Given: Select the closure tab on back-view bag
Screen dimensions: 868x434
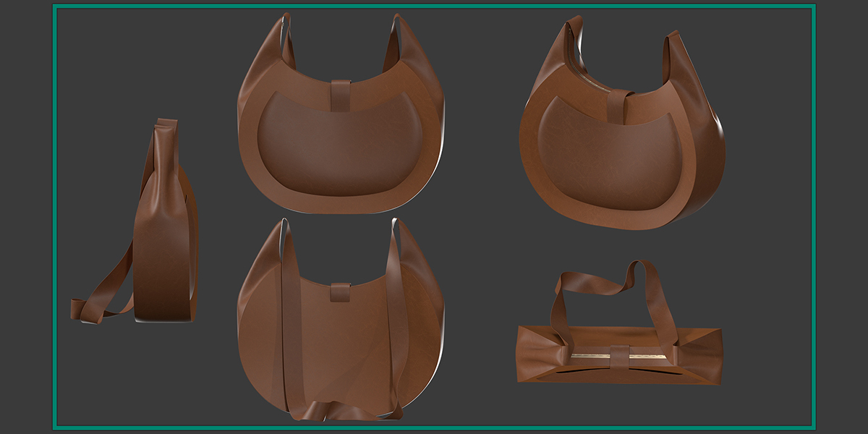Looking at the screenshot, I should (341, 292).
